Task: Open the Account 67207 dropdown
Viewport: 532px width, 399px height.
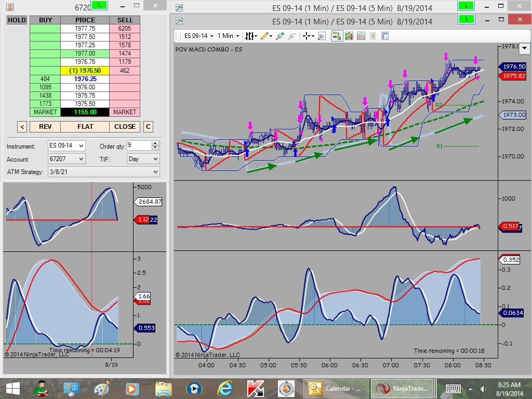Action: [x=66, y=159]
